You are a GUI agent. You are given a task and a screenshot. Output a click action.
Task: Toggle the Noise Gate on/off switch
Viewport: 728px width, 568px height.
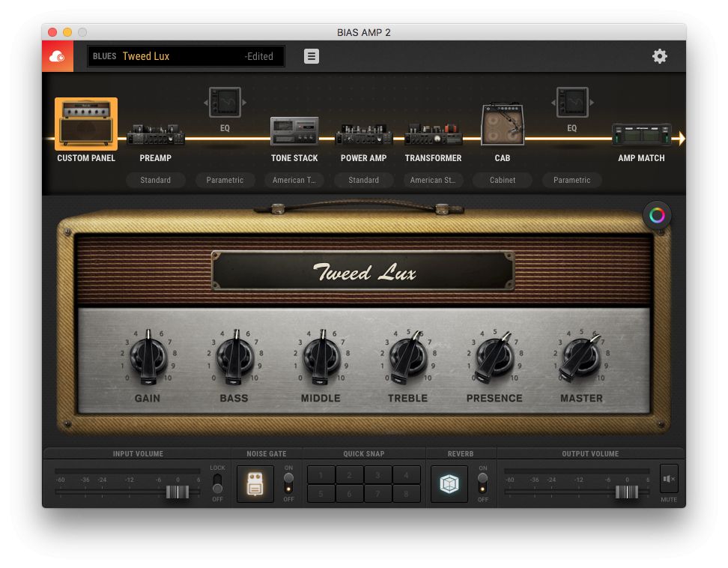tap(288, 483)
